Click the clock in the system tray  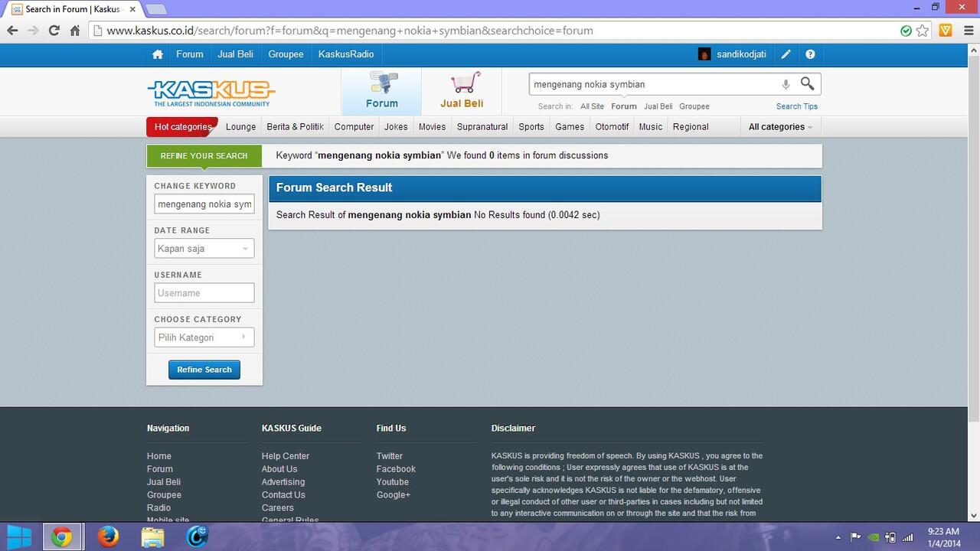(x=943, y=537)
